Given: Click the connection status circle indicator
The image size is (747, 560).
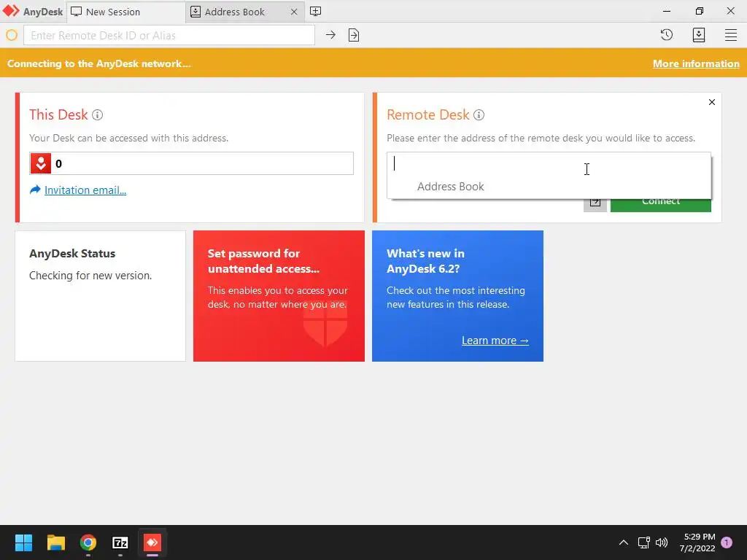Looking at the screenshot, I should click(x=12, y=35).
